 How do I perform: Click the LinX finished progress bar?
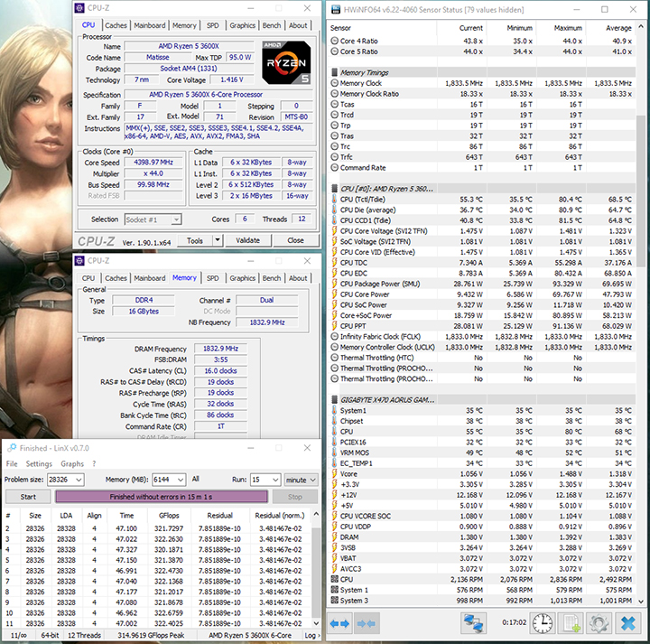click(162, 497)
